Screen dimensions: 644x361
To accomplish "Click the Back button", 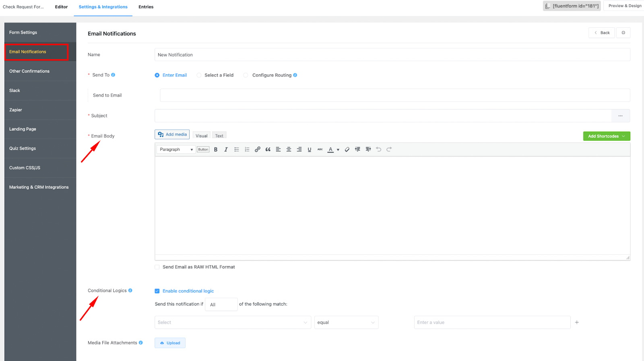I will (602, 33).
